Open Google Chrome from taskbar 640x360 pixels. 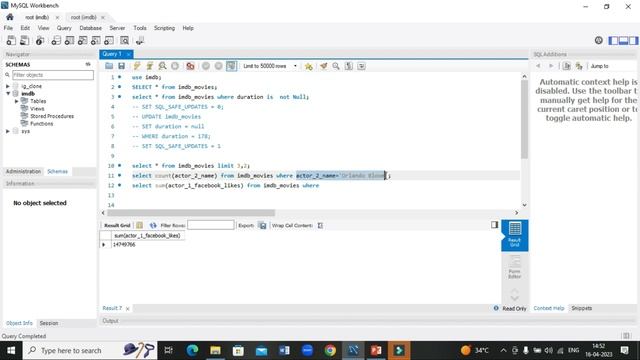(x=330, y=350)
